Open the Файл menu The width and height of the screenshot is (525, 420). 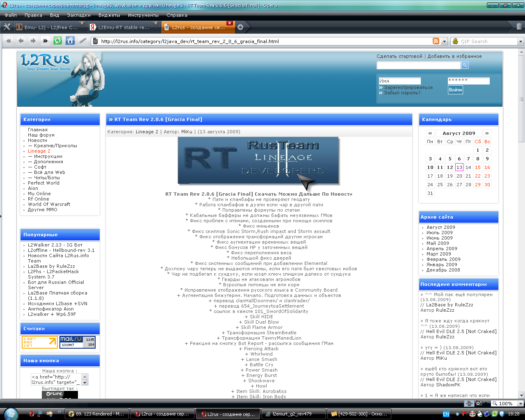[11, 15]
